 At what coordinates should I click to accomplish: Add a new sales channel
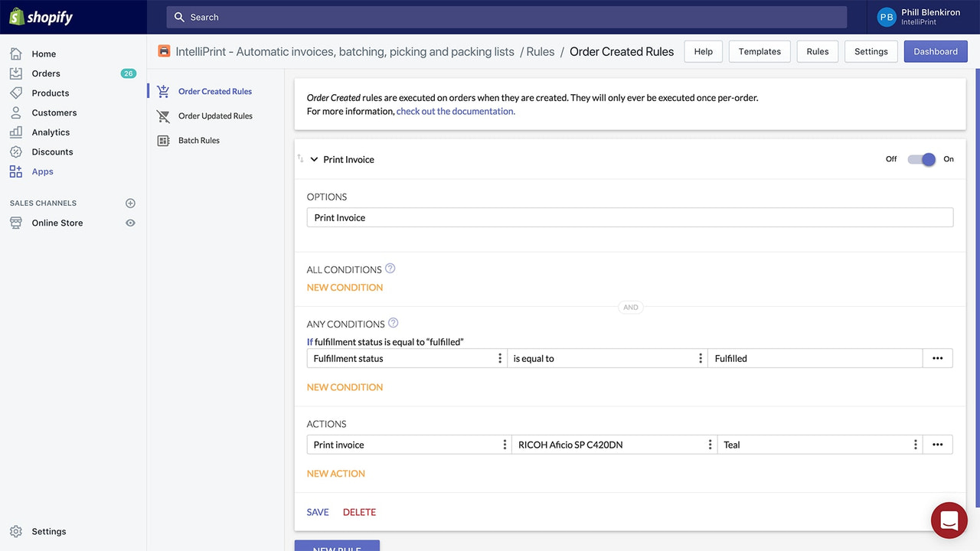tap(130, 203)
